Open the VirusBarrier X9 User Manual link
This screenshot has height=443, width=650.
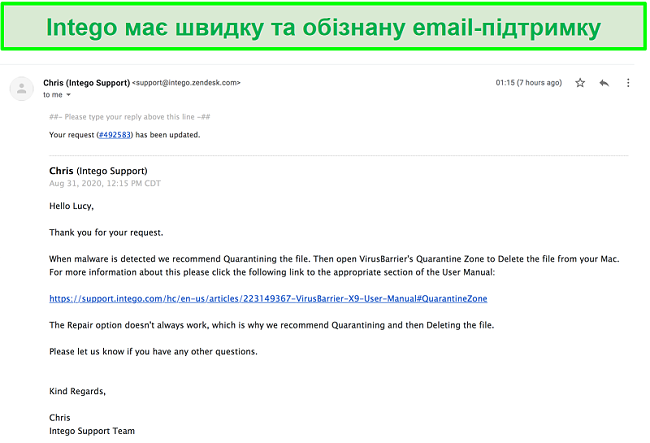[x=268, y=298]
